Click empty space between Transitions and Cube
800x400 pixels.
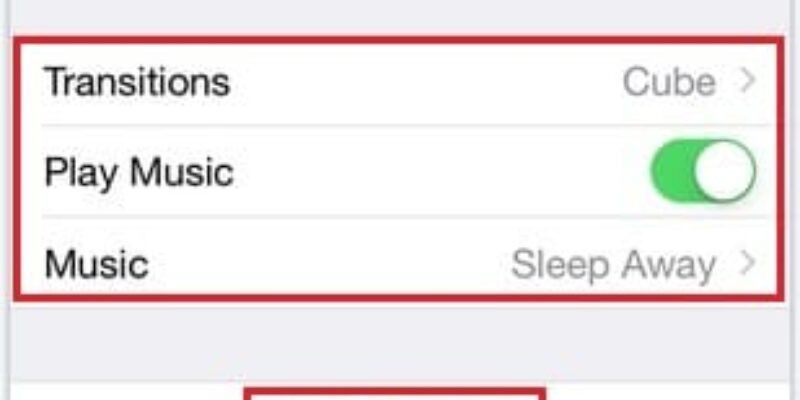tap(420, 82)
